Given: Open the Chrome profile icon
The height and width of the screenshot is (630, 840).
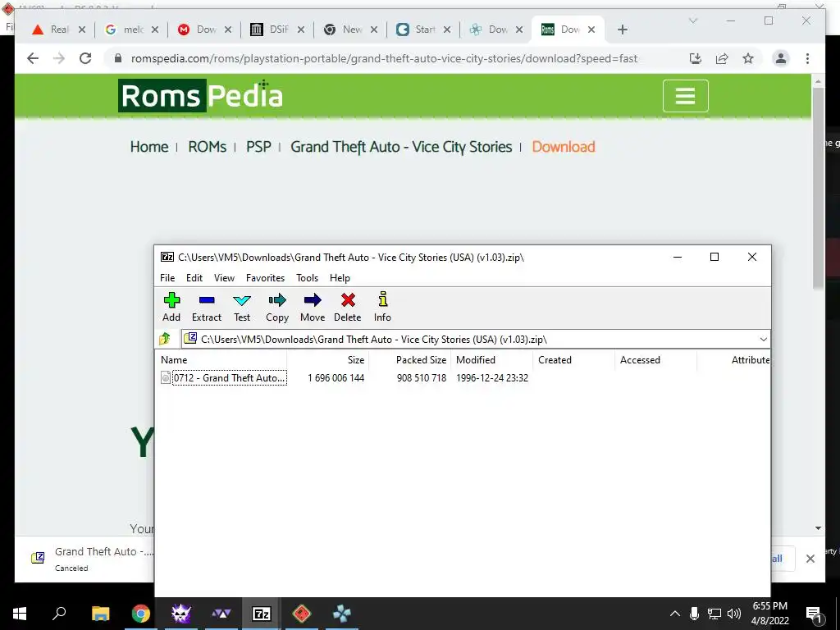Looking at the screenshot, I should click(781, 58).
